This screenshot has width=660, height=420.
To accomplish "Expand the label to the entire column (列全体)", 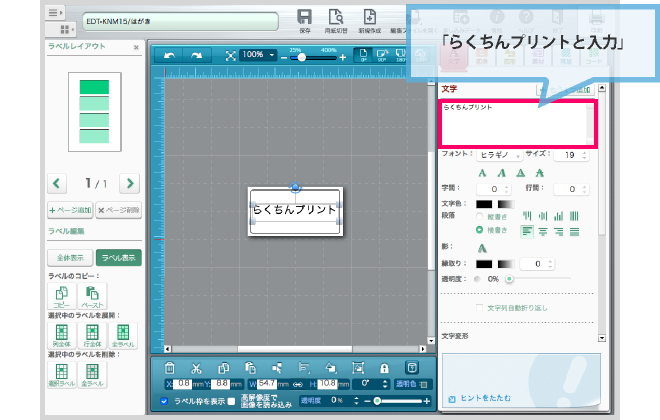I will (x=62, y=335).
